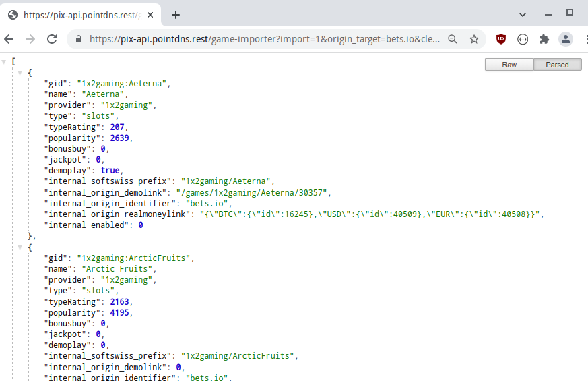Click the demoplay value true
The width and height of the screenshot is (588, 381).
point(110,171)
